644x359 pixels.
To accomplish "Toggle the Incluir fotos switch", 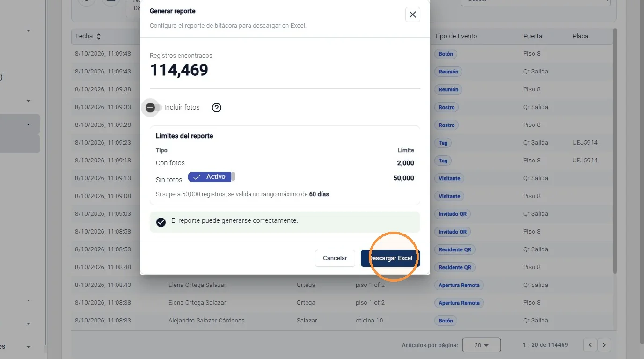I will (x=153, y=108).
